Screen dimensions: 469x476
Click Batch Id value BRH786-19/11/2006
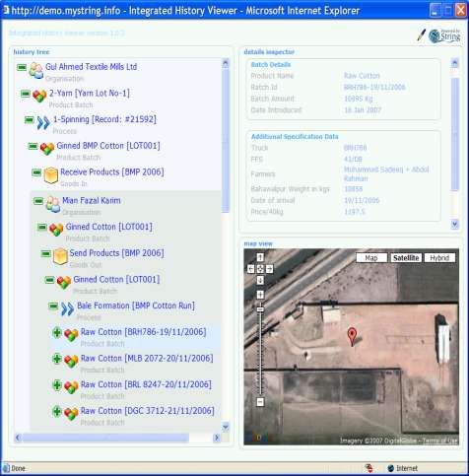(374, 87)
